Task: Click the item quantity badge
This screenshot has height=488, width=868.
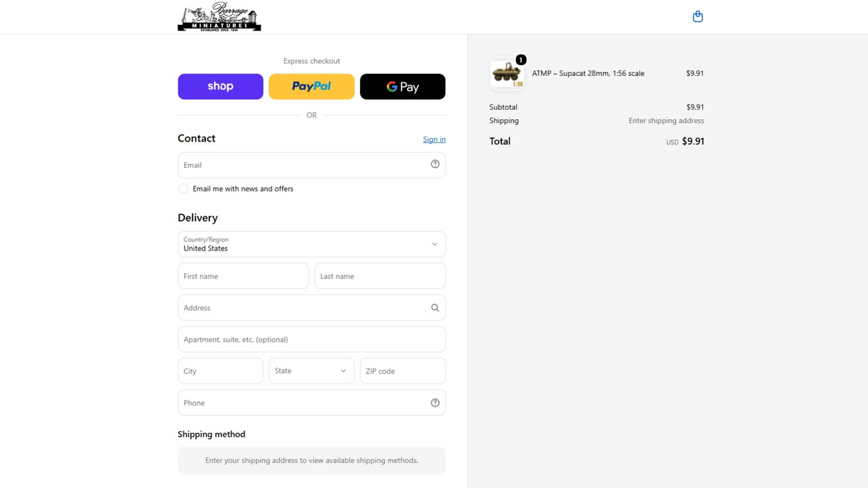Action: click(521, 60)
